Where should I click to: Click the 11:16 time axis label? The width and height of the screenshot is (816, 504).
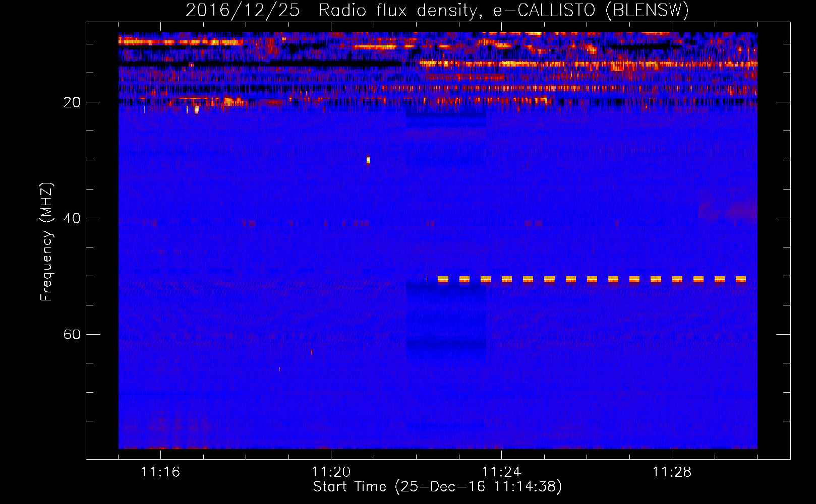pos(160,472)
